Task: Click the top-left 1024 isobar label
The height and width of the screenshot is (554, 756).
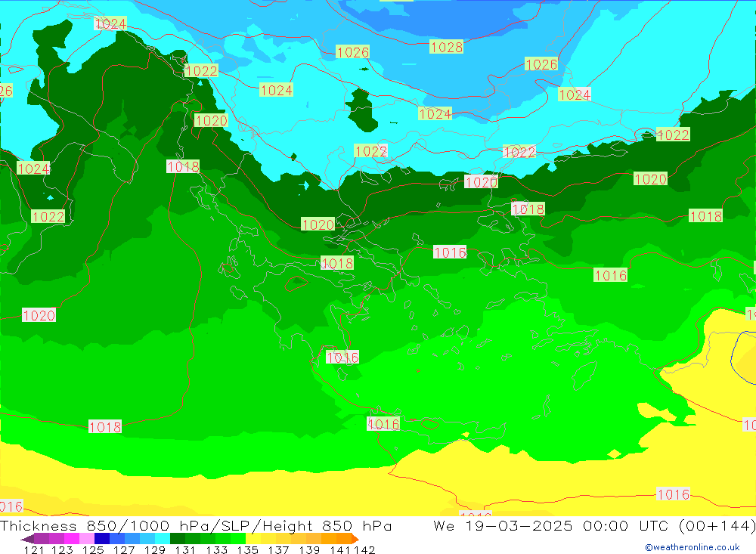Action: pos(110,23)
